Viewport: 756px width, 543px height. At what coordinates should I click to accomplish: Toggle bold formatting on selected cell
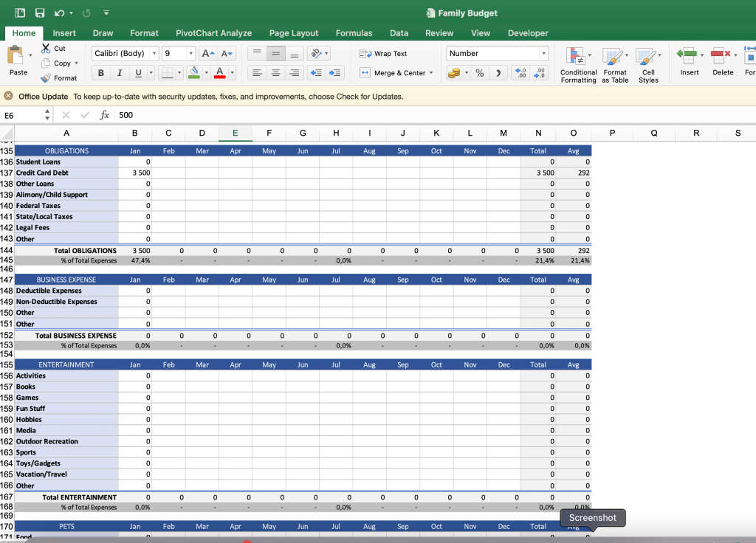pos(100,73)
